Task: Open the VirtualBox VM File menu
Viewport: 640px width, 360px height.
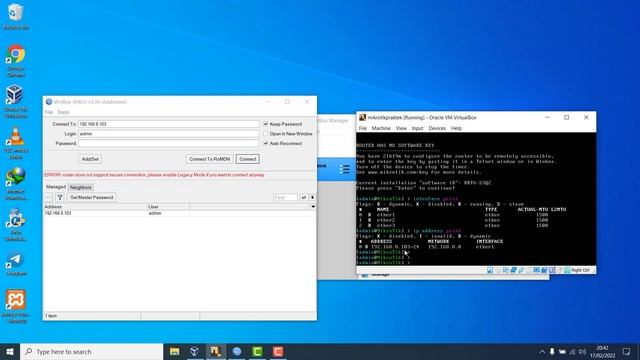Action: (362, 128)
